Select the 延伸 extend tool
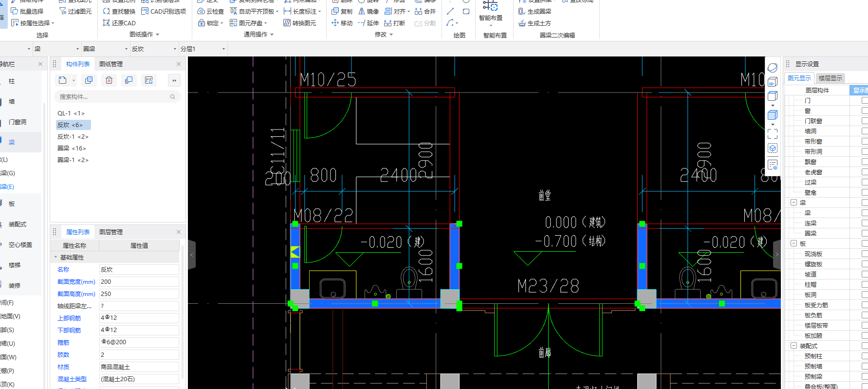Screen dimensions: 868x389 tap(369, 23)
